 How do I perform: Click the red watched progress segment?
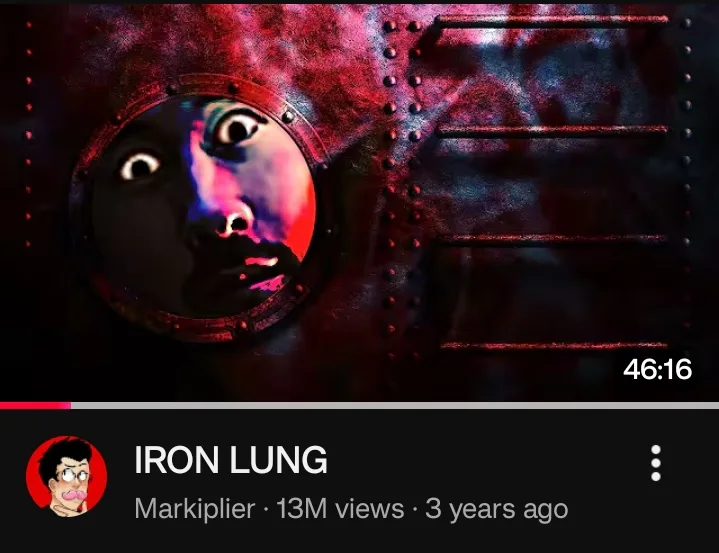point(35,405)
